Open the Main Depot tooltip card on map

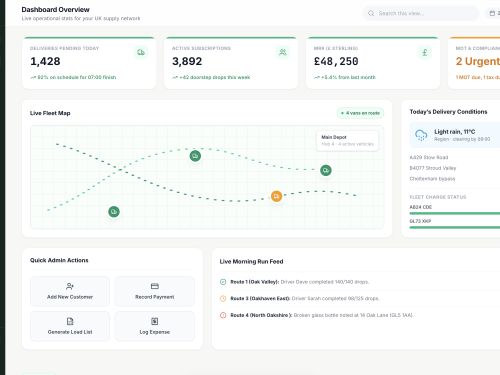[x=347, y=141]
